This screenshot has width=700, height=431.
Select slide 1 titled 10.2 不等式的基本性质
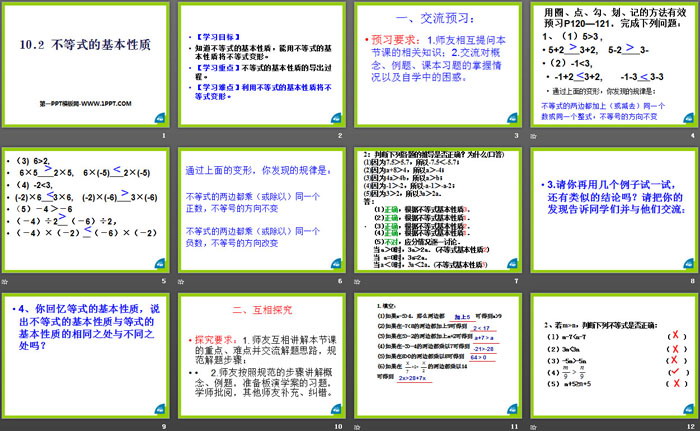pos(85,65)
